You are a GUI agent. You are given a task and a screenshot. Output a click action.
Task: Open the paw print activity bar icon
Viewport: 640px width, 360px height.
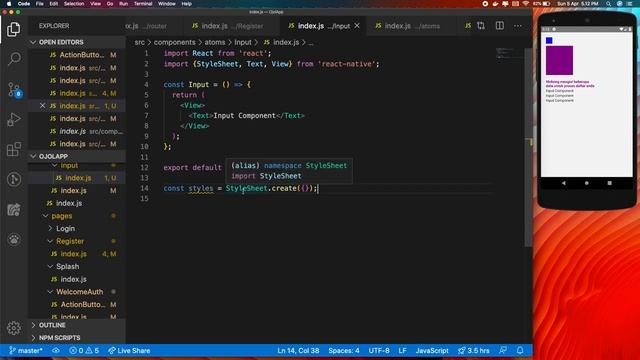pos(14,240)
